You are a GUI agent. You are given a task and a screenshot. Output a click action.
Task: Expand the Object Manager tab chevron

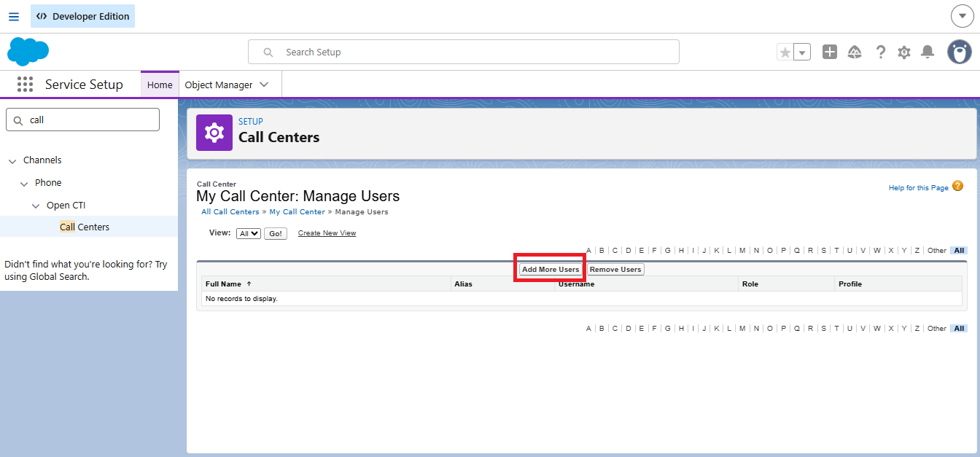click(x=264, y=85)
